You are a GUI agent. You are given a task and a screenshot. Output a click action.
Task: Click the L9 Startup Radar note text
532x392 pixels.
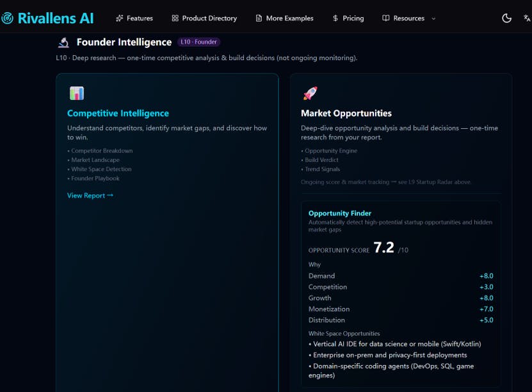(x=386, y=183)
